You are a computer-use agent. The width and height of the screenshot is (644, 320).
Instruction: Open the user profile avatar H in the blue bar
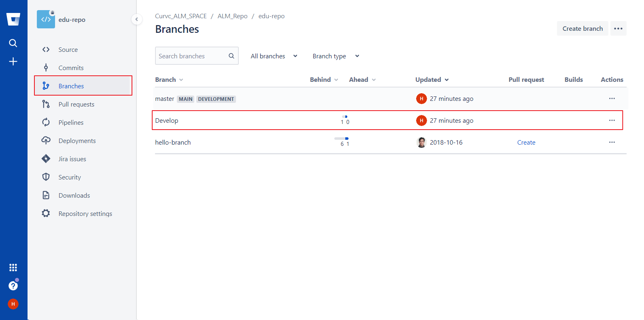13,304
